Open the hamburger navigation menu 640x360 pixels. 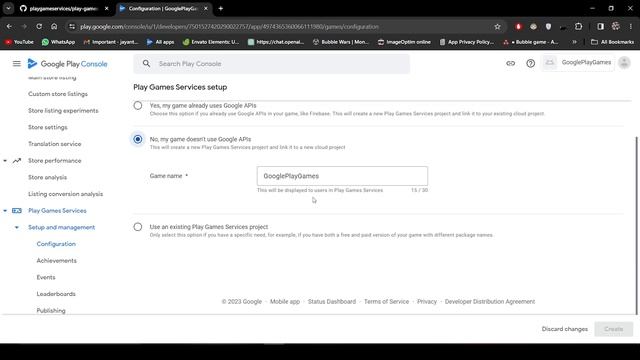16,64
